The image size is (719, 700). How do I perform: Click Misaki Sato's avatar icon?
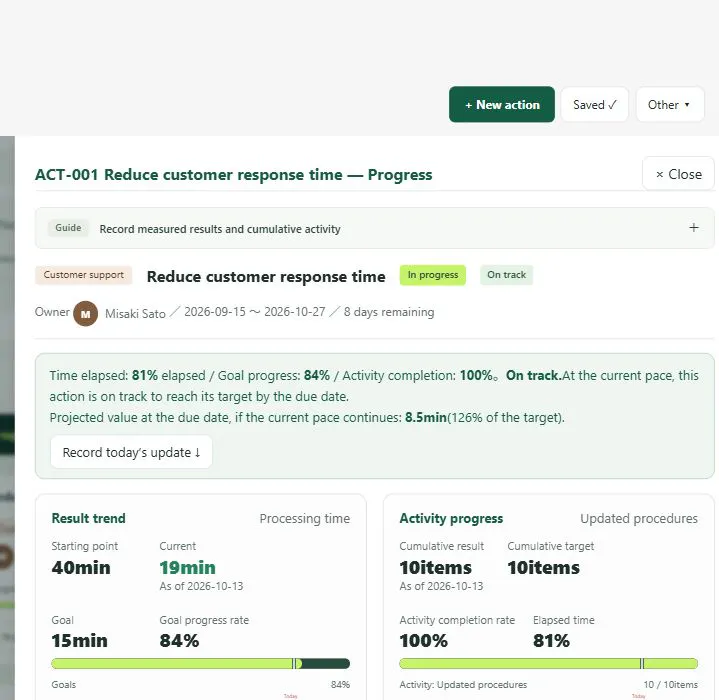click(85, 314)
